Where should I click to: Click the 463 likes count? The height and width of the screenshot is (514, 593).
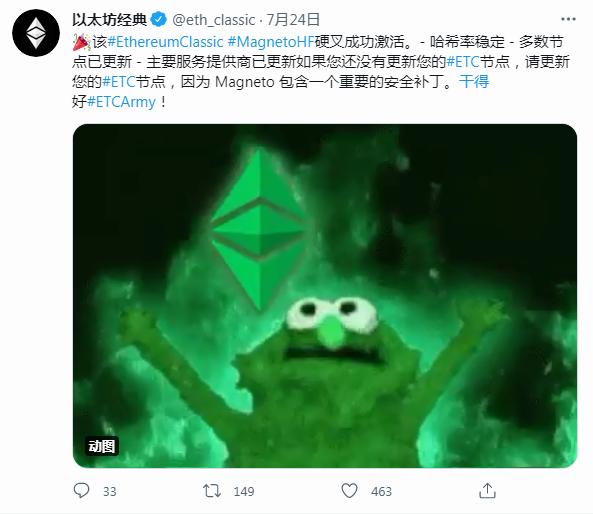tap(382, 491)
